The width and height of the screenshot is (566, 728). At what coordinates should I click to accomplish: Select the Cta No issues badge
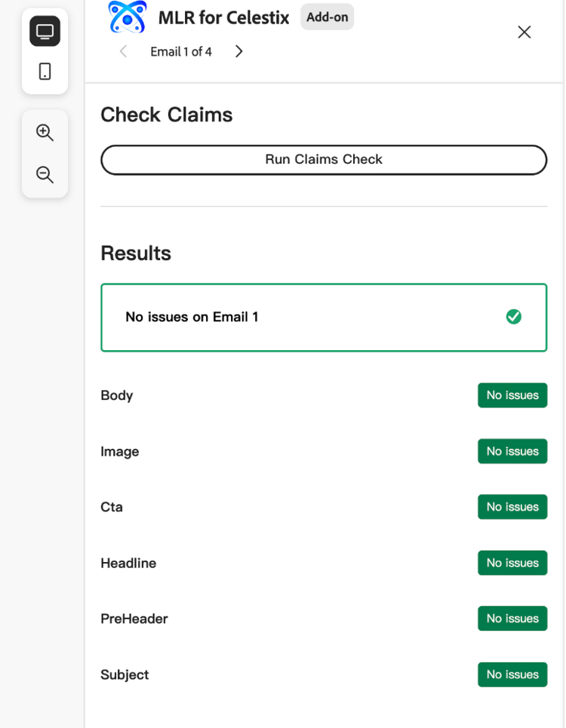pyautogui.click(x=512, y=506)
